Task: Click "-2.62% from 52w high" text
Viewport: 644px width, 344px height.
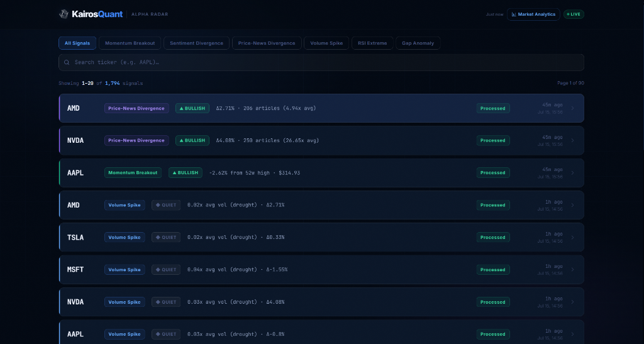Action: coord(240,173)
